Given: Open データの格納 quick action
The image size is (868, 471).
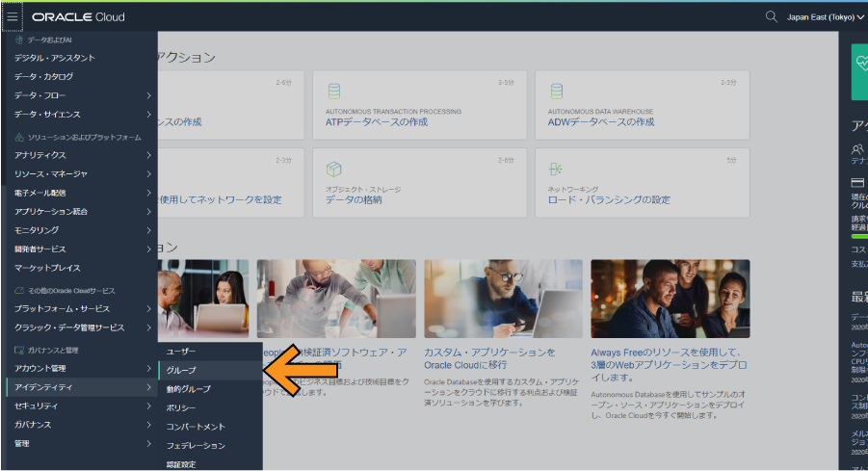Looking at the screenshot, I should pyautogui.click(x=354, y=199).
